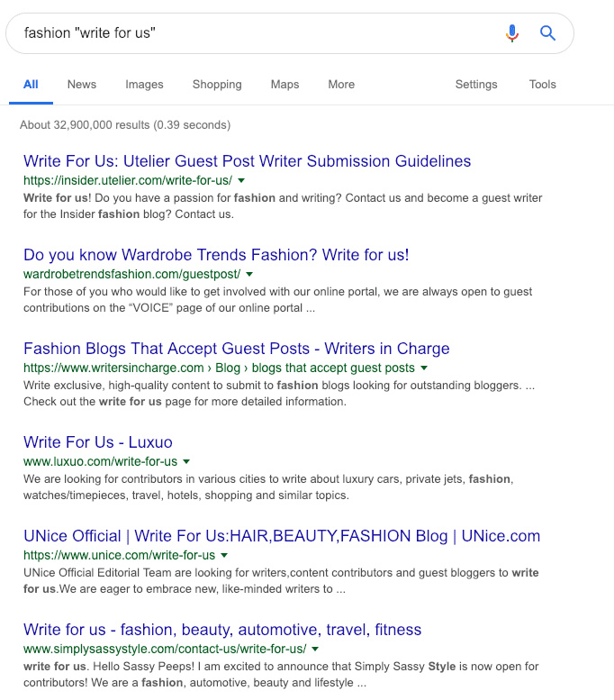This screenshot has width=614, height=700.
Task: Expand the More search menu
Action: pos(341,85)
